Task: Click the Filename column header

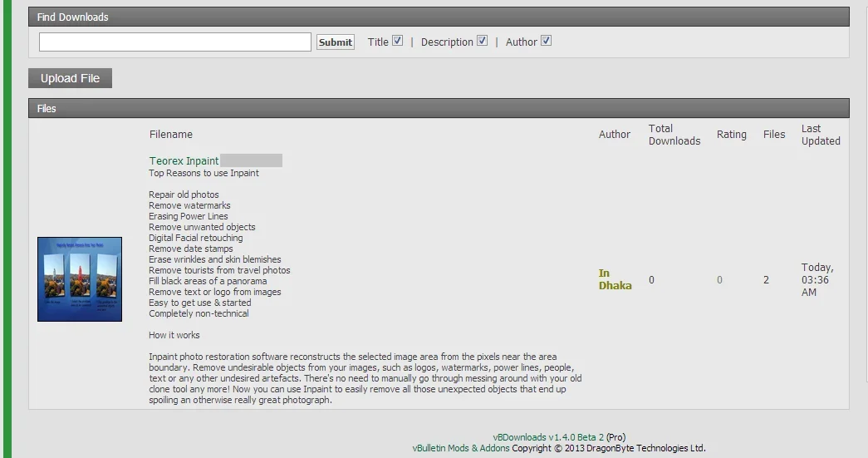Action: (x=171, y=134)
